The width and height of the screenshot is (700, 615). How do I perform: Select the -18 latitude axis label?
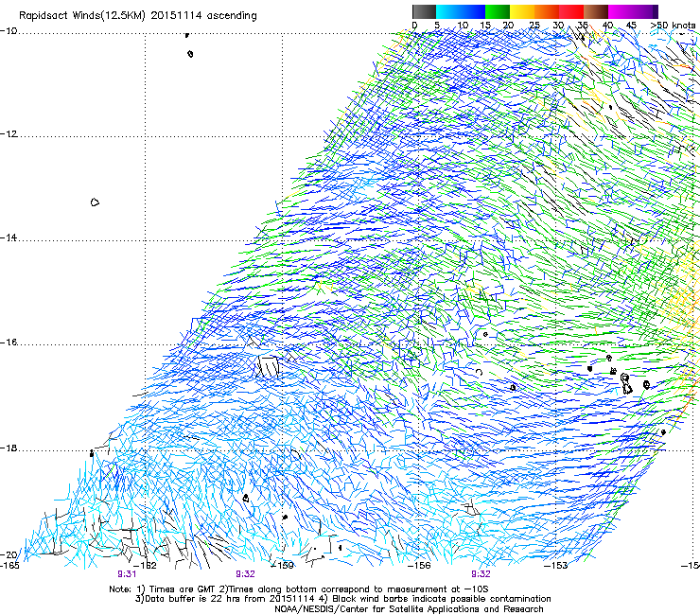(9, 448)
